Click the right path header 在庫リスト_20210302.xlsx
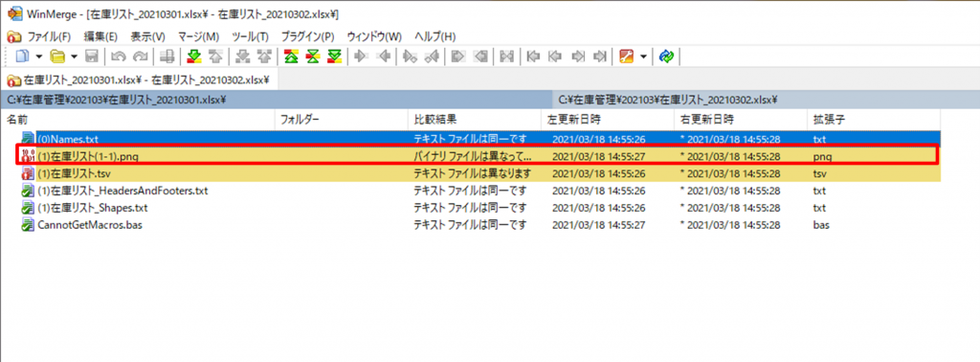 tap(766, 100)
